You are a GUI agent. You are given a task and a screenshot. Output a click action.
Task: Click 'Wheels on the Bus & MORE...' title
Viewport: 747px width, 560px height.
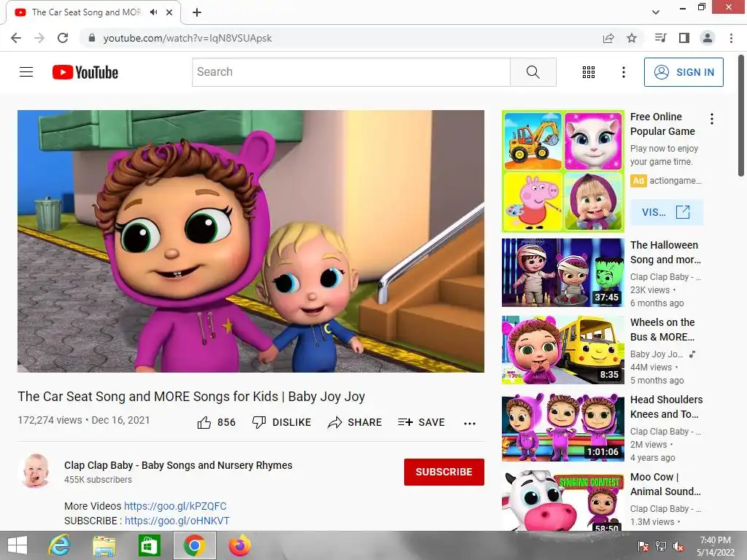click(x=662, y=330)
